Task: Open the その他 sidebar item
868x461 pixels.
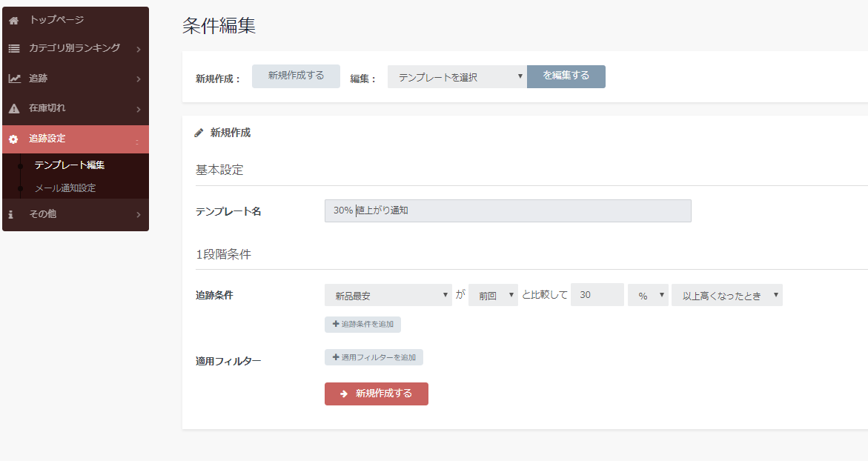Action: (x=76, y=214)
